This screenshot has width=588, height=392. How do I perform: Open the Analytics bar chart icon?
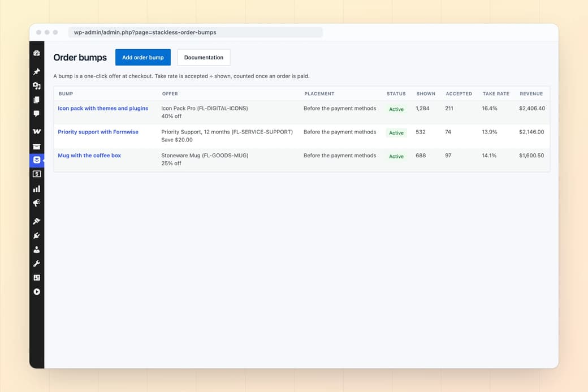37,189
